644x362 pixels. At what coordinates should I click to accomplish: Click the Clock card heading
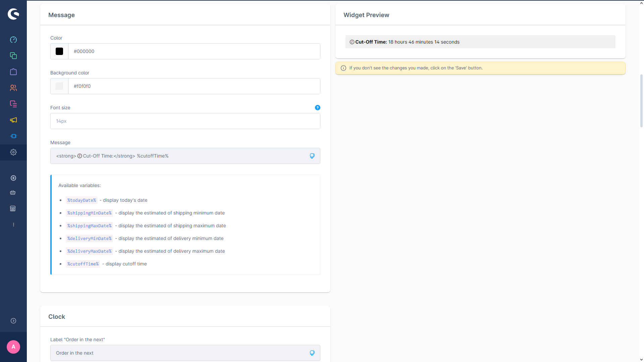(57, 317)
